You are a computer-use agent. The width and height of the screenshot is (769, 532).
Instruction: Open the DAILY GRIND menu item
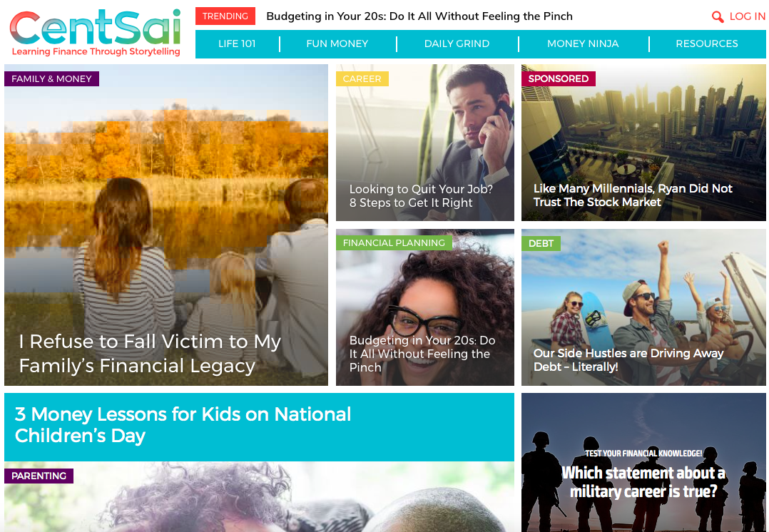point(457,44)
